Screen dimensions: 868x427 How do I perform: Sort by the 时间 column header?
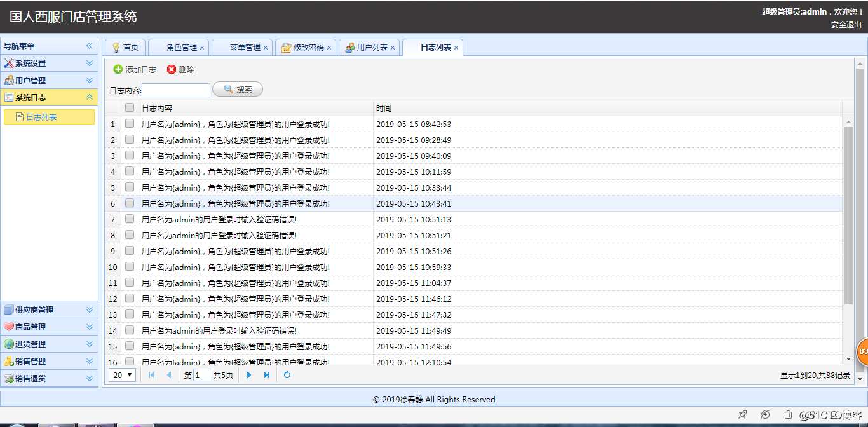pos(607,108)
